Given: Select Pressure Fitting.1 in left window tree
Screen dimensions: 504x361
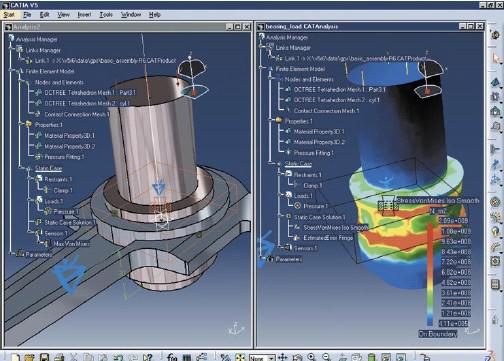Looking at the screenshot, I should (x=64, y=157).
